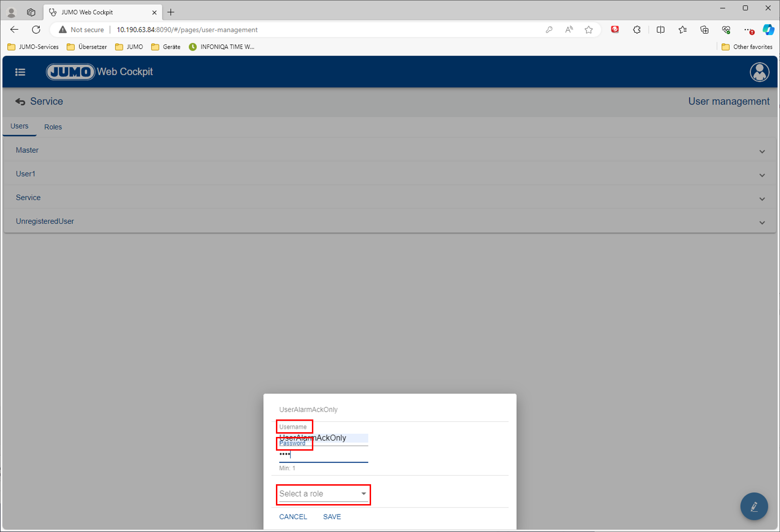Screen dimensions: 780x532
Task: Open the Copilot sidebar icon
Action: point(768,30)
